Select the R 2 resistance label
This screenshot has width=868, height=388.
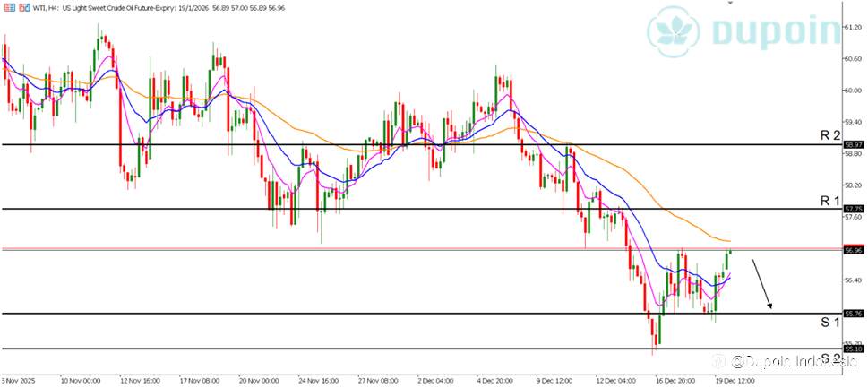(x=830, y=134)
